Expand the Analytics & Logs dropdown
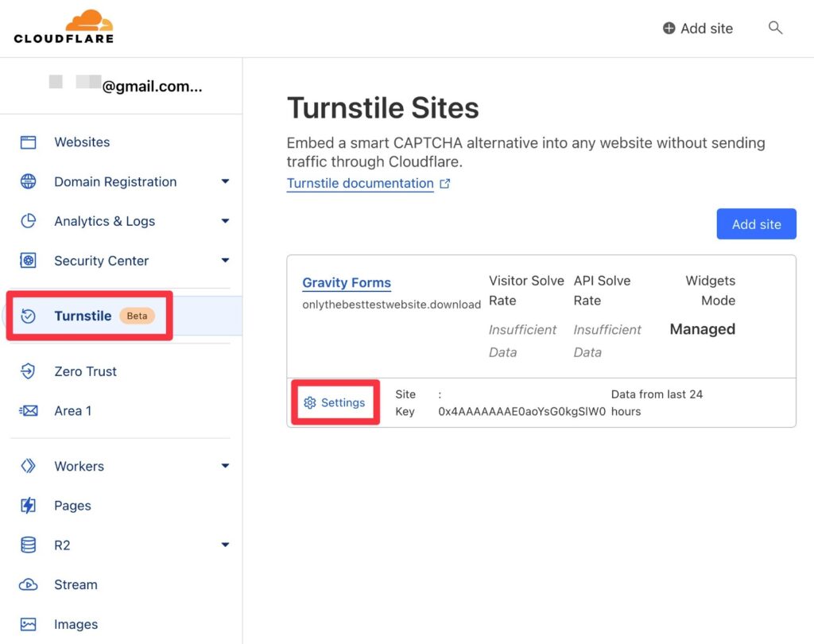Image resolution: width=814 pixels, height=644 pixels. pyautogui.click(x=225, y=221)
